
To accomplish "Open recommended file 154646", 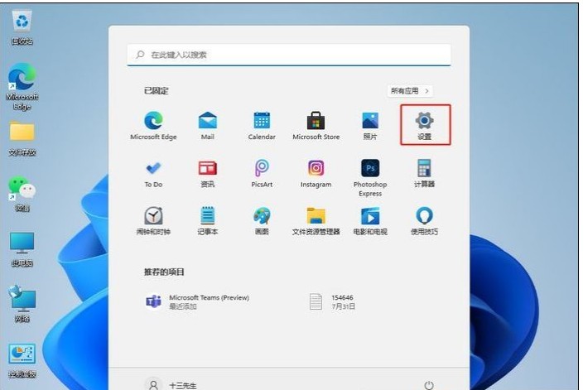I will tap(332, 301).
